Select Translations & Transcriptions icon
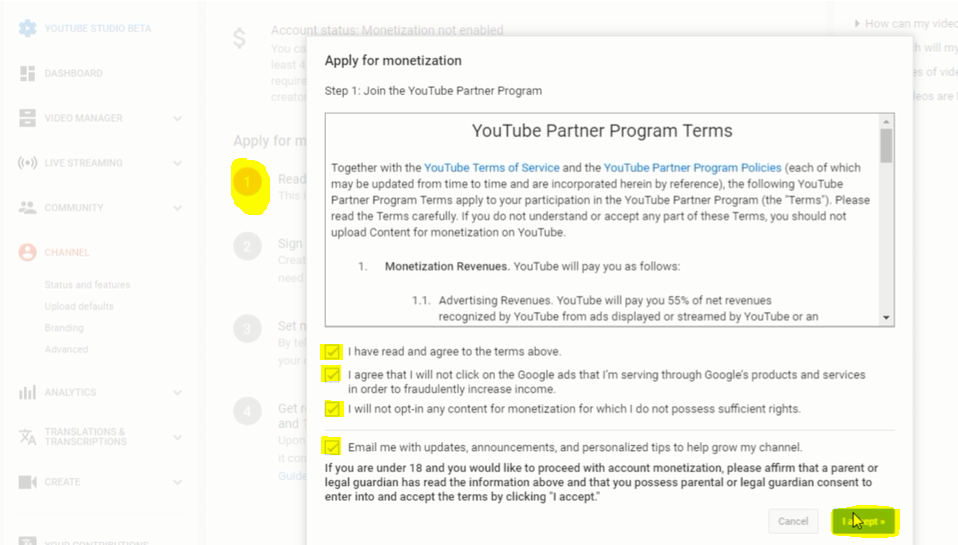 click(27, 437)
